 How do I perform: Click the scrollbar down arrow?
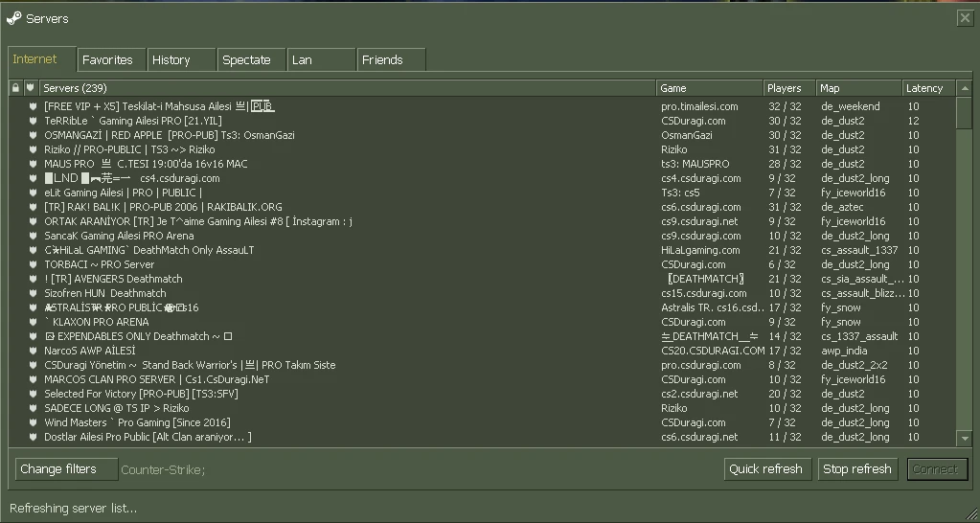point(965,440)
